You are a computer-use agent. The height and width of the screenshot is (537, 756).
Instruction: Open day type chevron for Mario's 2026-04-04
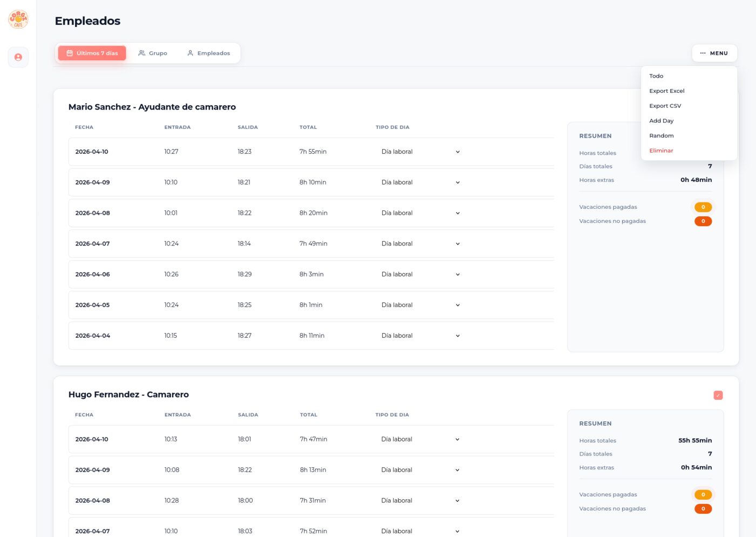[457, 336]
